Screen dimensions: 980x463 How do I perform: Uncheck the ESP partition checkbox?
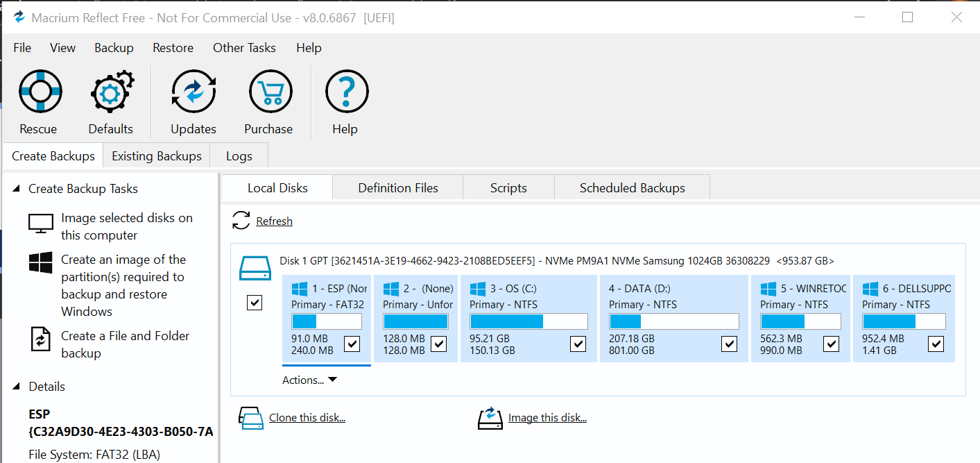352,344
